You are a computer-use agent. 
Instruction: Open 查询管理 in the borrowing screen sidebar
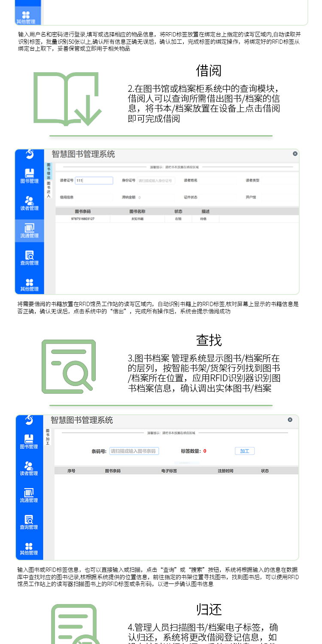pos(29,258)
